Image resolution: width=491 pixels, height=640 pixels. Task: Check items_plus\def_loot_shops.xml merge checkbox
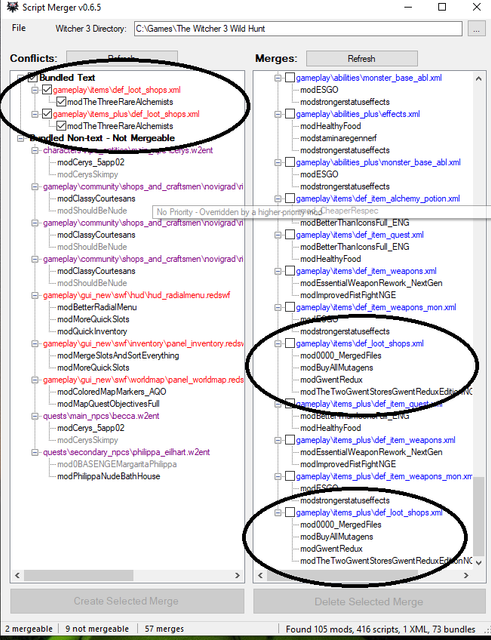290,512
